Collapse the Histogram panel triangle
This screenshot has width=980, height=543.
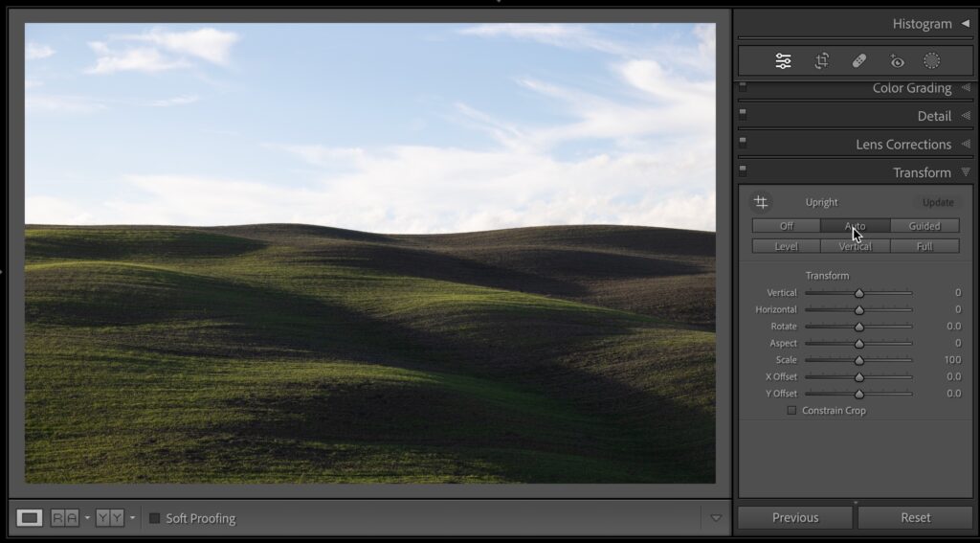point(965,23)
